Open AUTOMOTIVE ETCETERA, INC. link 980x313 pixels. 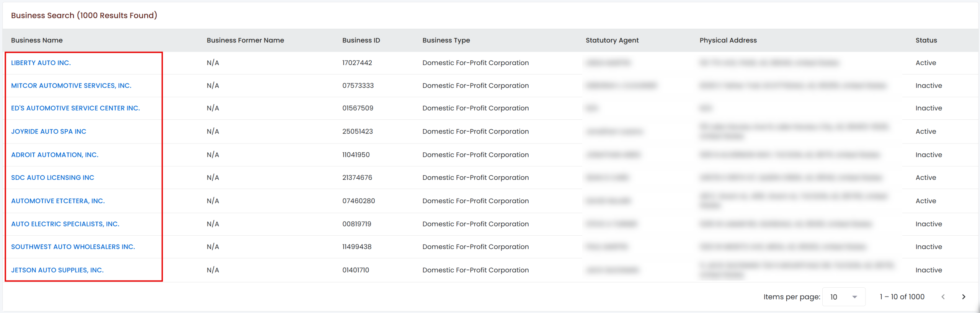point(58,201)
